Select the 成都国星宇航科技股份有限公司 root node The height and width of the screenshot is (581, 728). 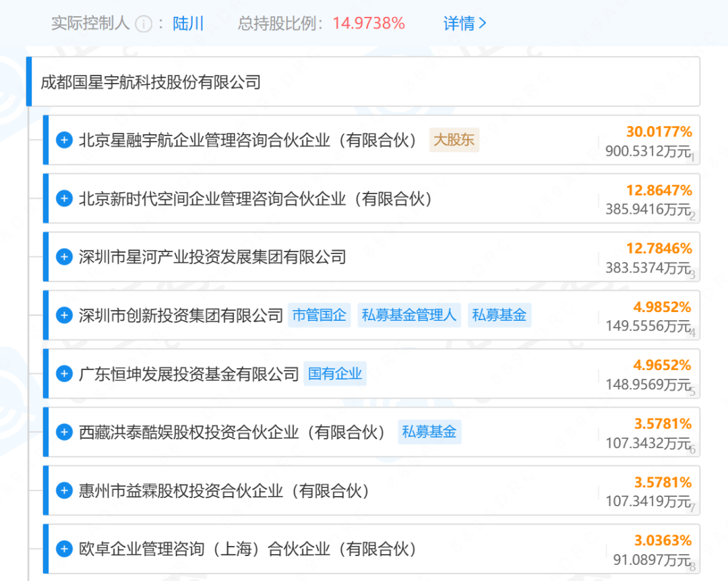pos(363,82)
